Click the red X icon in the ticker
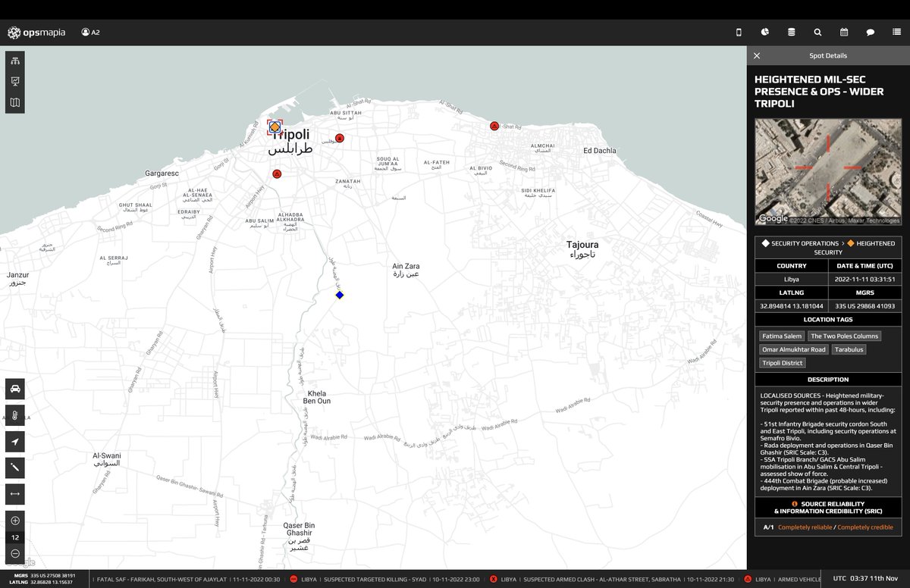The width and height of the screenshot is (910, 588). point(494,580)
